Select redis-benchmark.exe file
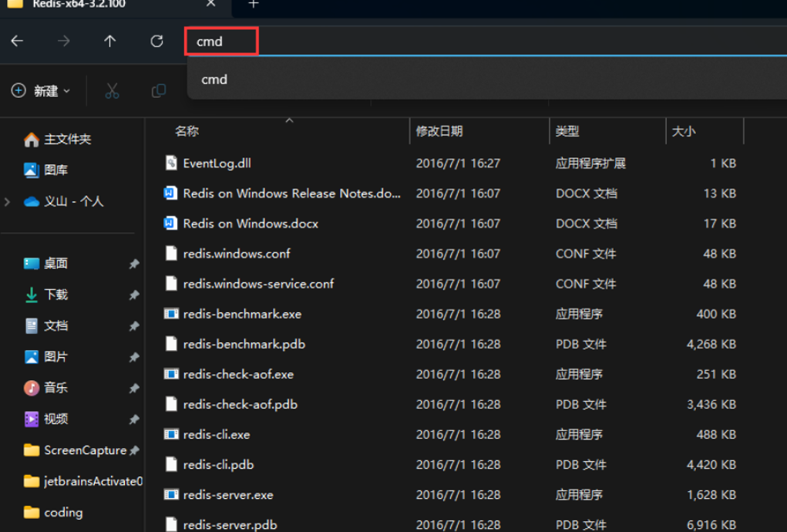The width and height of the screenshot is (787, 532). (x=242, y=314)
